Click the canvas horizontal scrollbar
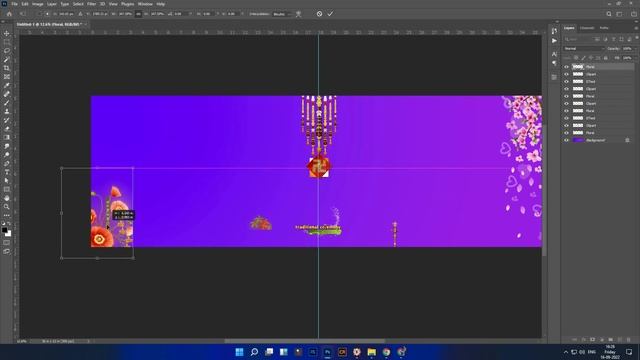The height and width of the screenshot is (360, 640). 304,341
